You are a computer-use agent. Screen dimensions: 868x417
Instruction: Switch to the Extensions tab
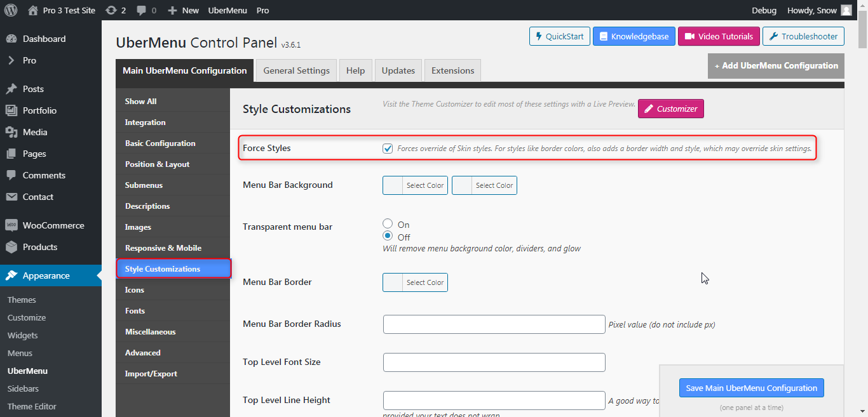453,70
